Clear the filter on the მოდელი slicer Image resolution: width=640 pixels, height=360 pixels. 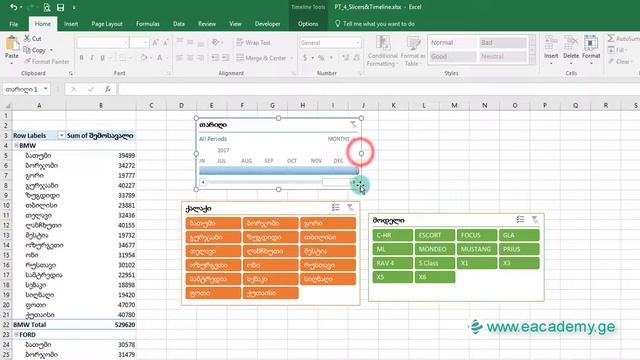pos(535,220)
